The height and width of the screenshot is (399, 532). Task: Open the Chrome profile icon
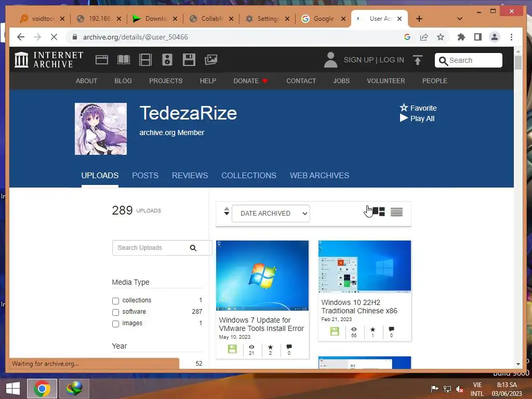[x=495, y=37]
